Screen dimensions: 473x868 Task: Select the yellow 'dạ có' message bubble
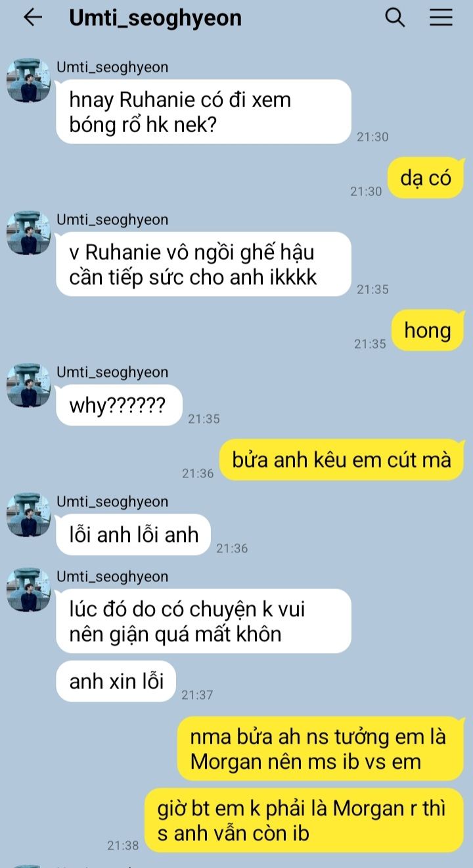(x=426, y=178)
